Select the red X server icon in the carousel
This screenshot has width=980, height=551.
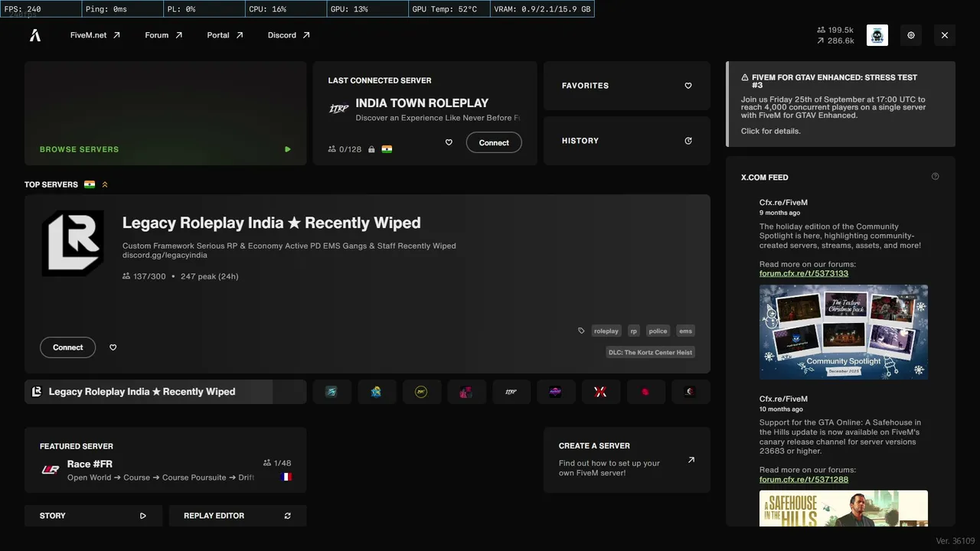pyautogui.click(x=601, y=392)
